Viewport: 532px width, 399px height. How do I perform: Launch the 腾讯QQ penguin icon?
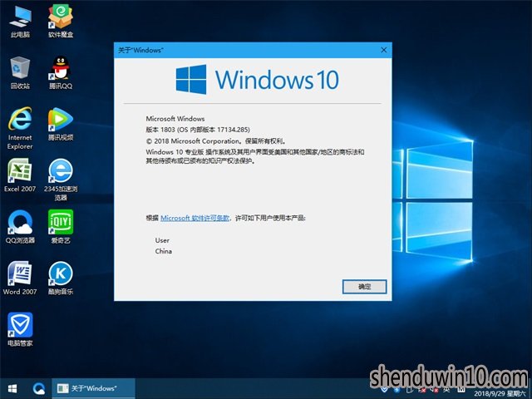pos(61,73)
